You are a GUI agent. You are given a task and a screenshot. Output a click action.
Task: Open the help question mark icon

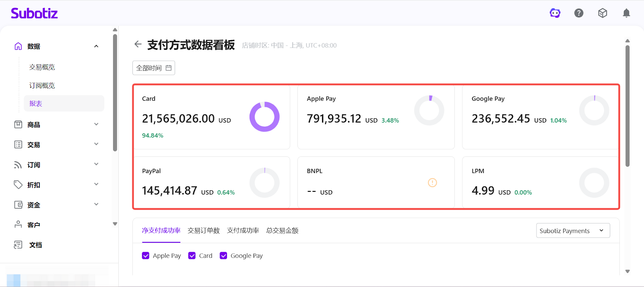tap(579, 13)
